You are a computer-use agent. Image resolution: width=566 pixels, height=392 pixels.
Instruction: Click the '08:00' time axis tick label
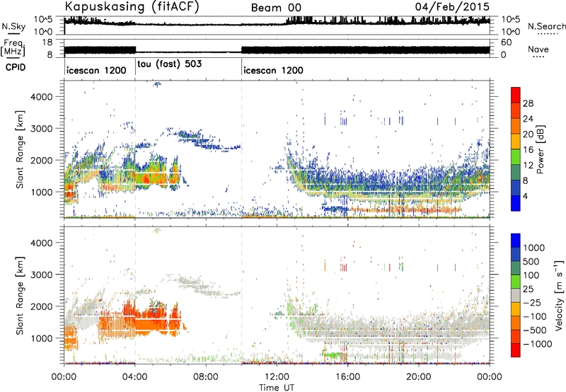[206, 377]
